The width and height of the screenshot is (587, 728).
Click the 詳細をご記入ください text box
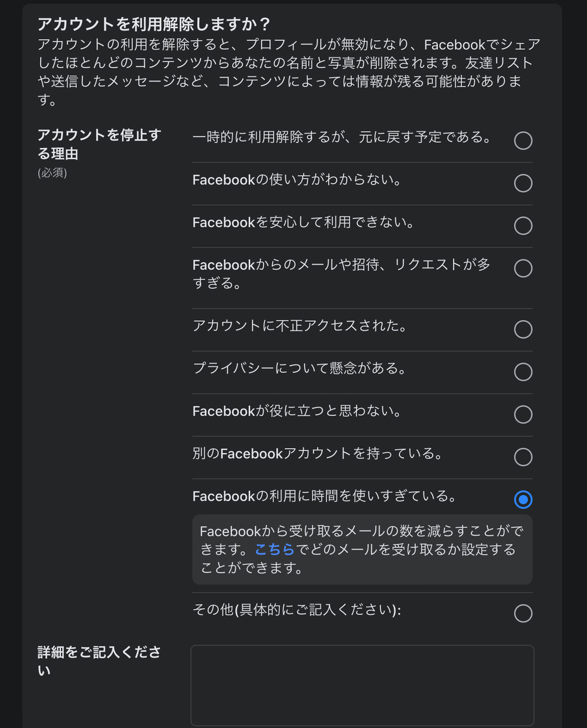[362, 686]
